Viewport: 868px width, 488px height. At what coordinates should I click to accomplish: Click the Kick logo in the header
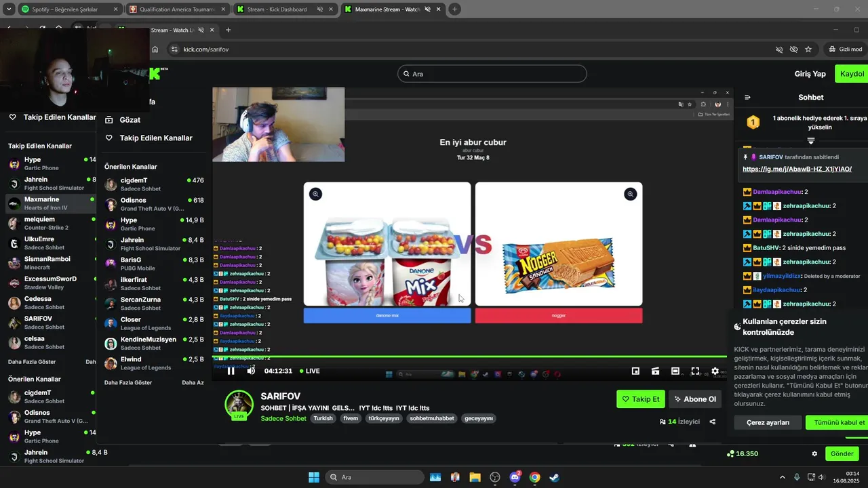pos(158,73)
